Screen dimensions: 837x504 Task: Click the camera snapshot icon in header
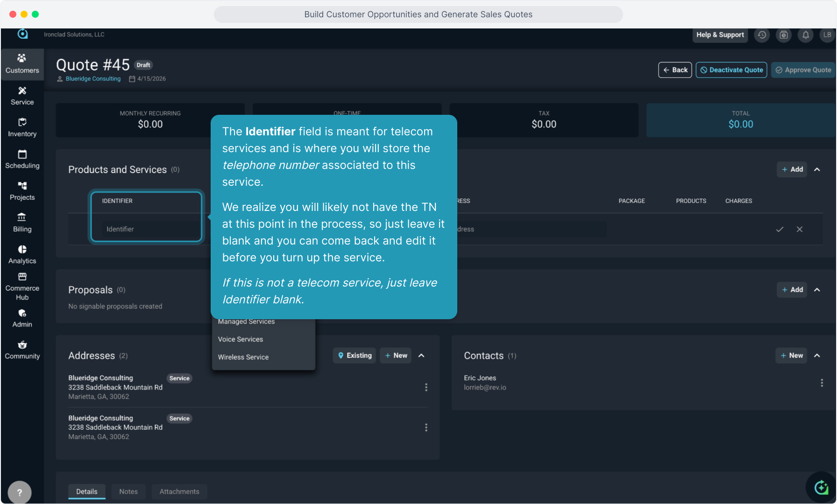click(x=784, y=35)
